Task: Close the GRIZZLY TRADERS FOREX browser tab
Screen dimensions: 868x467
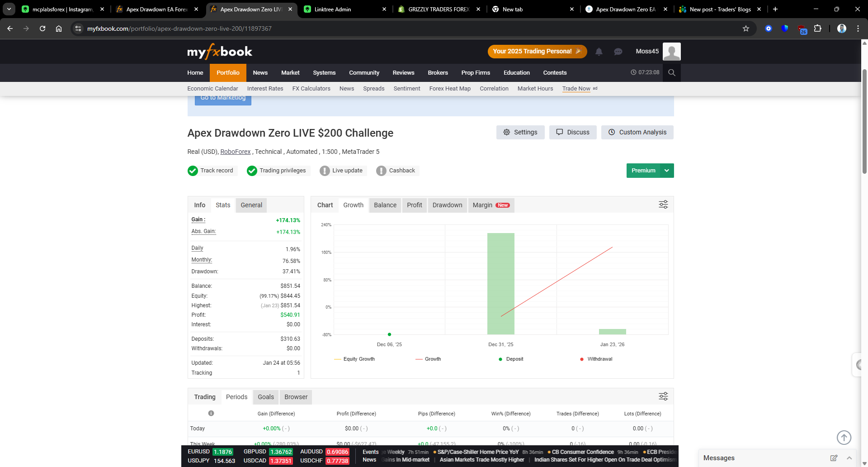Action: (x=478, y=9)
